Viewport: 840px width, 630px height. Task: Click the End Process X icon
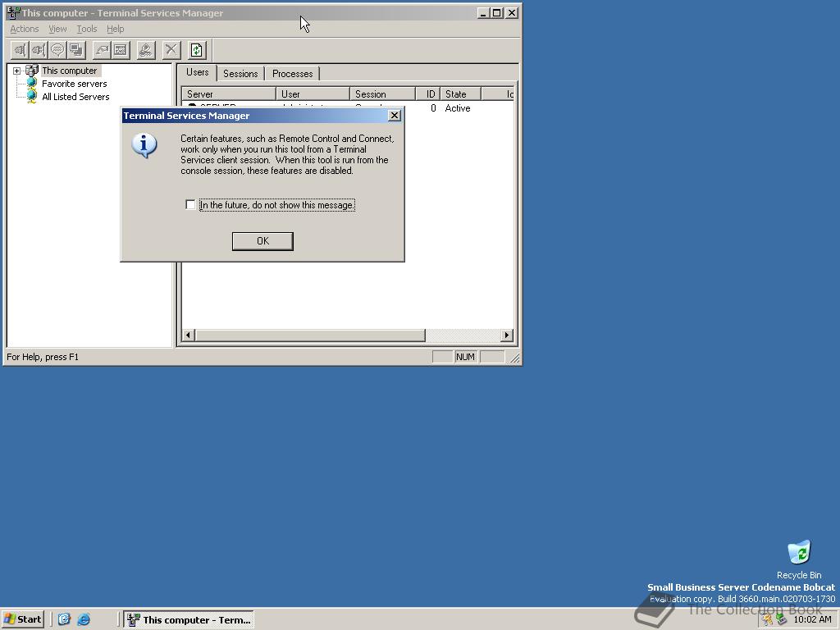click(171, 50)
